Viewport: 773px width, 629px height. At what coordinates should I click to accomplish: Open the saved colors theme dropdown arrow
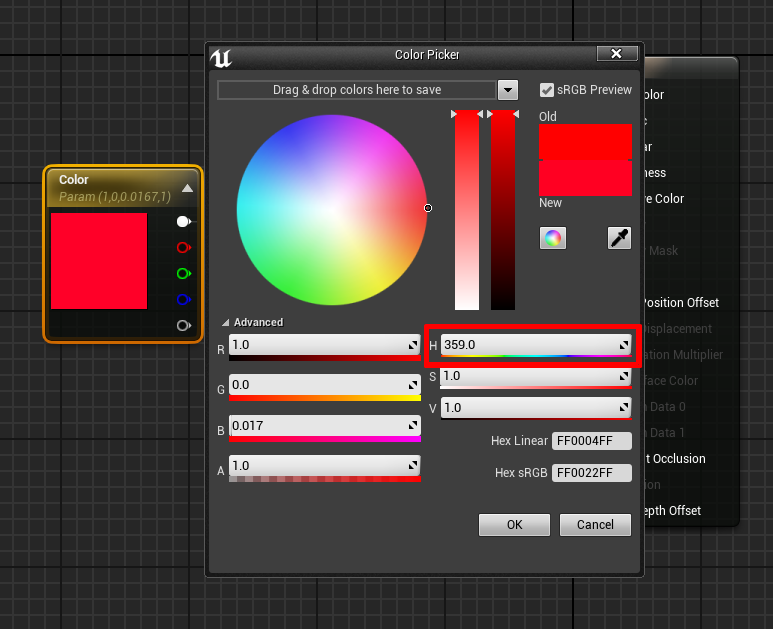508,90
